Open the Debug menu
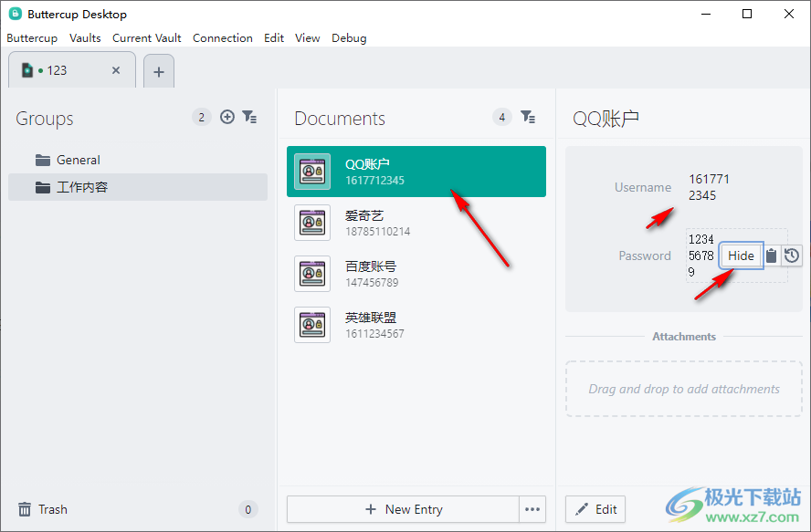811x532 pixels. click(x=349, y=38)
